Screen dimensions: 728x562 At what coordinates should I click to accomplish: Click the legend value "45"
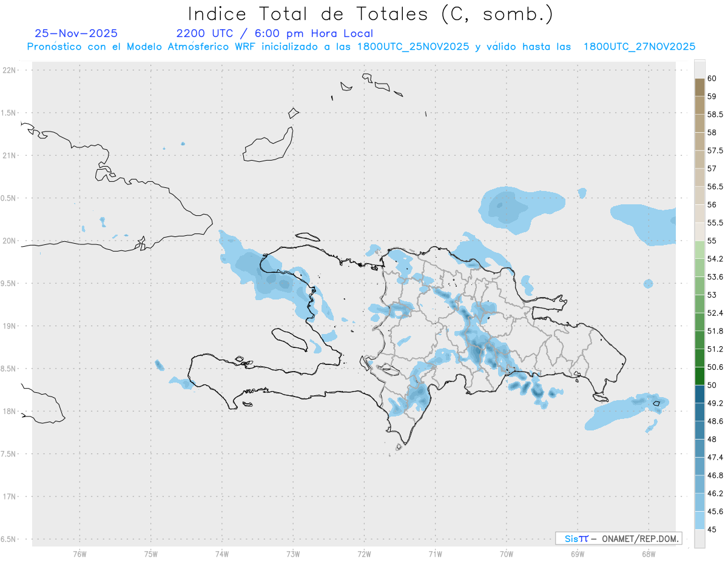tap(712, 530)
